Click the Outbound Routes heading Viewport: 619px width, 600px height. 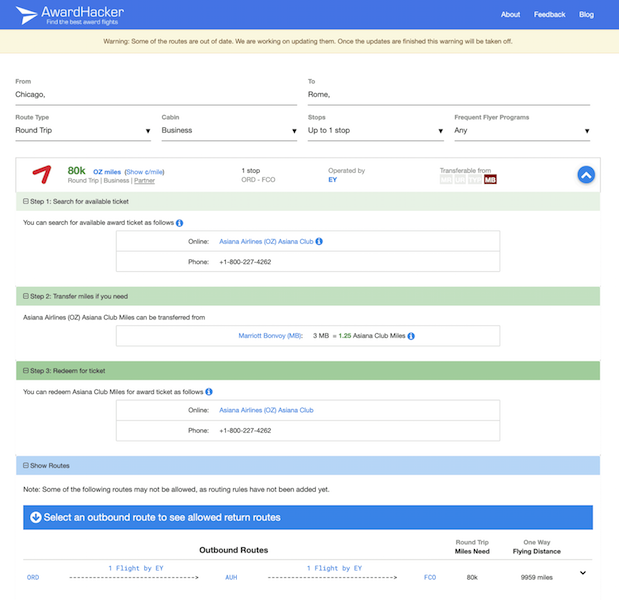pos(233,550)
